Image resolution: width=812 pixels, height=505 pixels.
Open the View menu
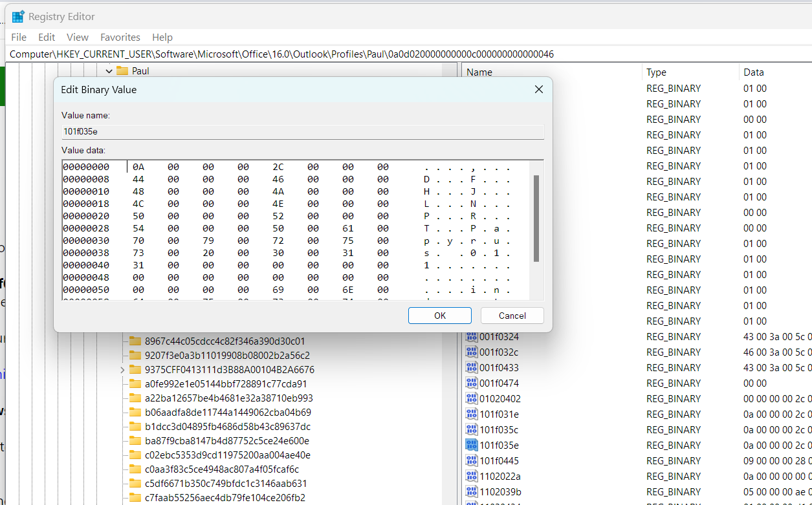[x=78, y=37]
